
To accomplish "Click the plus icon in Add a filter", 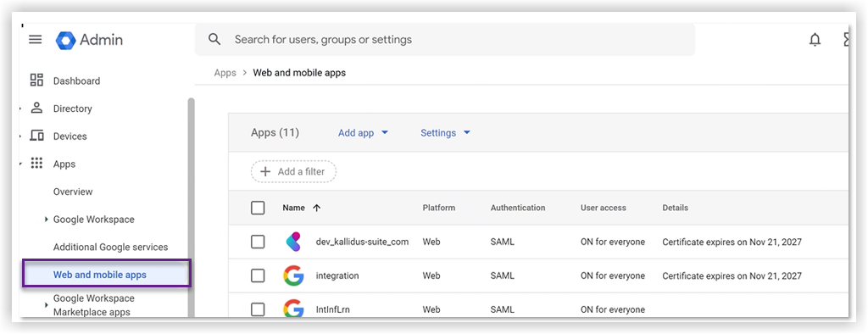I will pos(265,172).
